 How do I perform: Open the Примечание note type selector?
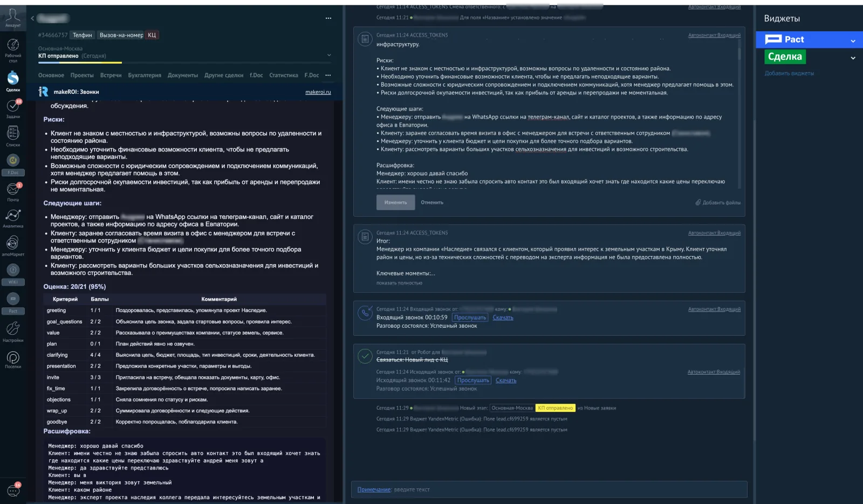click(374, 489)
